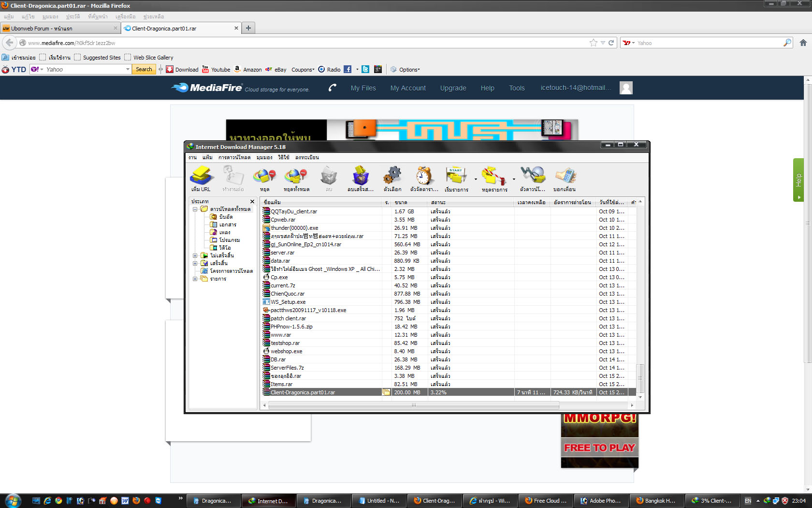
Task: Click the MediaFire Tools link
Action: (x=517, y=88)
